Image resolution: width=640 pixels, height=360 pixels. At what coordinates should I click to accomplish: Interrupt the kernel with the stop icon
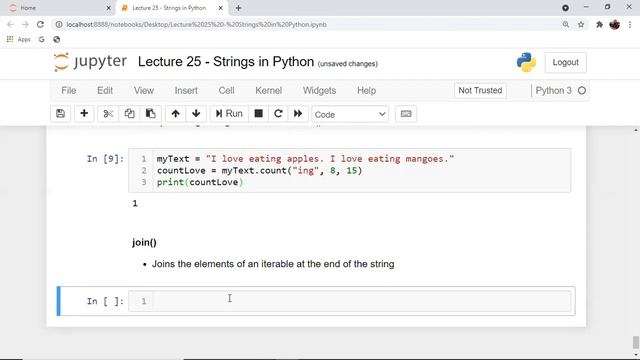(x=258, y=114)
